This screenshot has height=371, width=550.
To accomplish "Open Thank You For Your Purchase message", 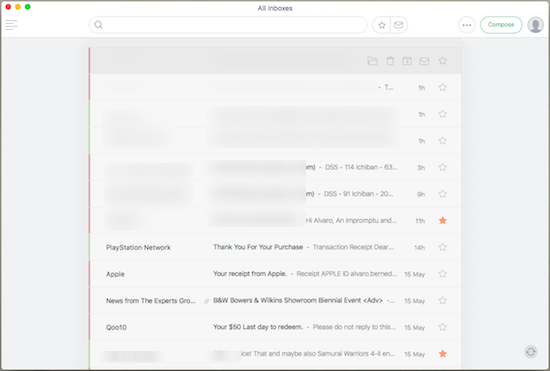I will click(258, 247).
